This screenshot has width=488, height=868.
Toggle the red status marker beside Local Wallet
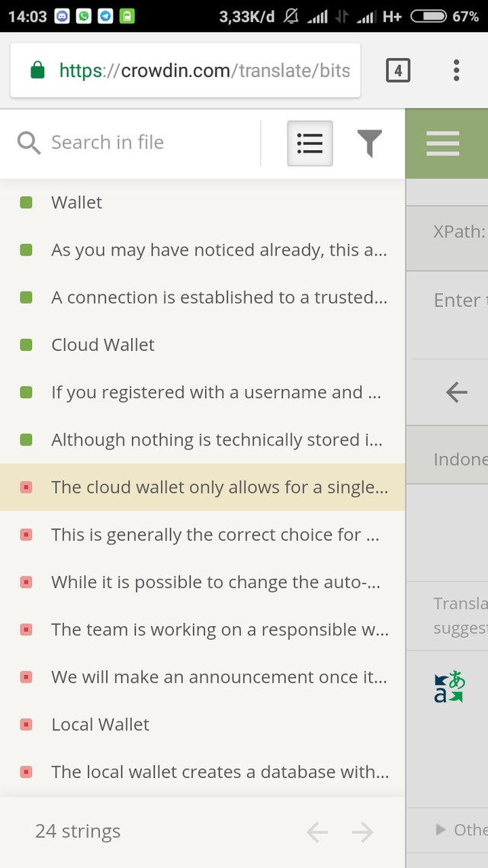tap(25, 724)
